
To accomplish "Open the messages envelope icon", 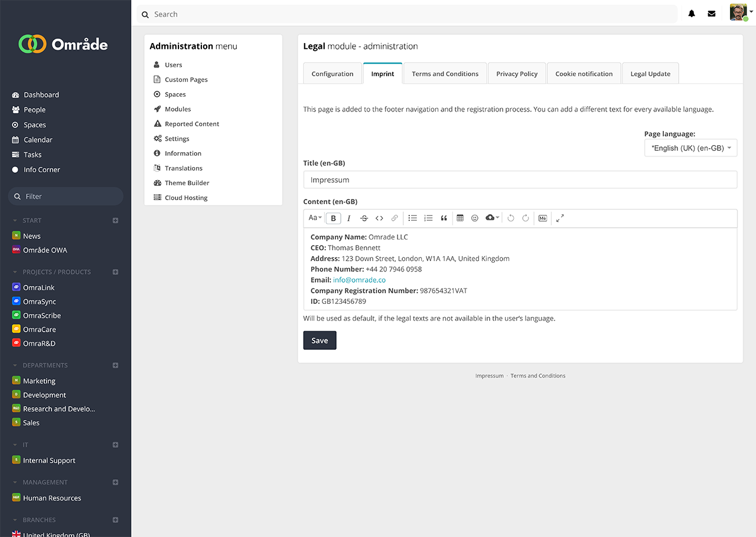I will pos(712,14).
